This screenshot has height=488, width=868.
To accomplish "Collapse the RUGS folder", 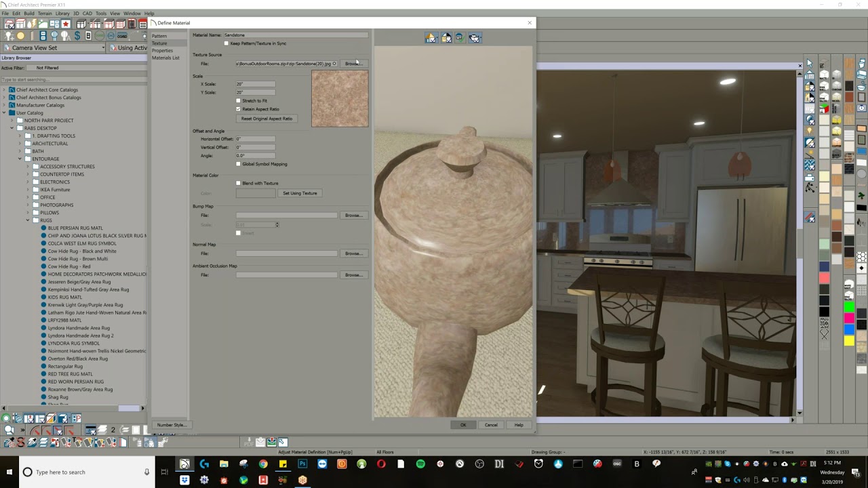I will pos(28,220).
